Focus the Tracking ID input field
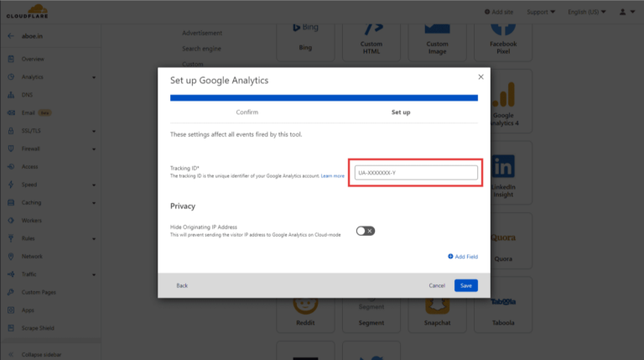The height and width of the screenshot is (360, 644). (416, 173)
